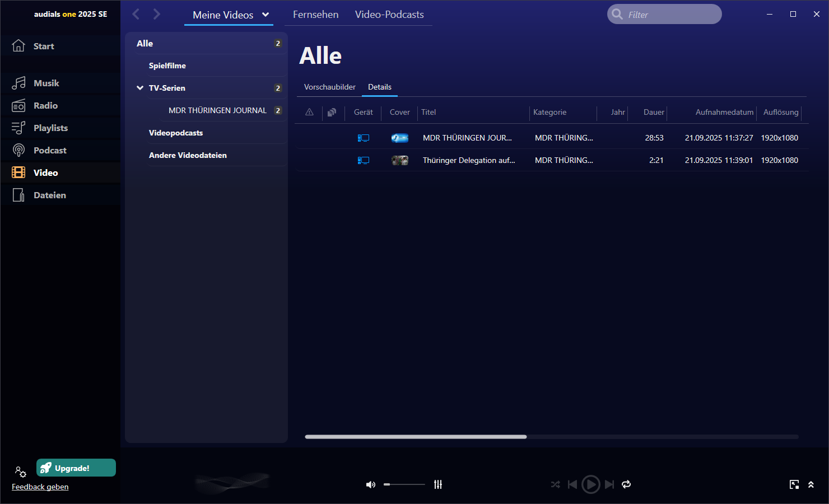Viewport: 829px width, 504px height.
Task: Sort by the Dauer column
Action: [x=654, y=112]
